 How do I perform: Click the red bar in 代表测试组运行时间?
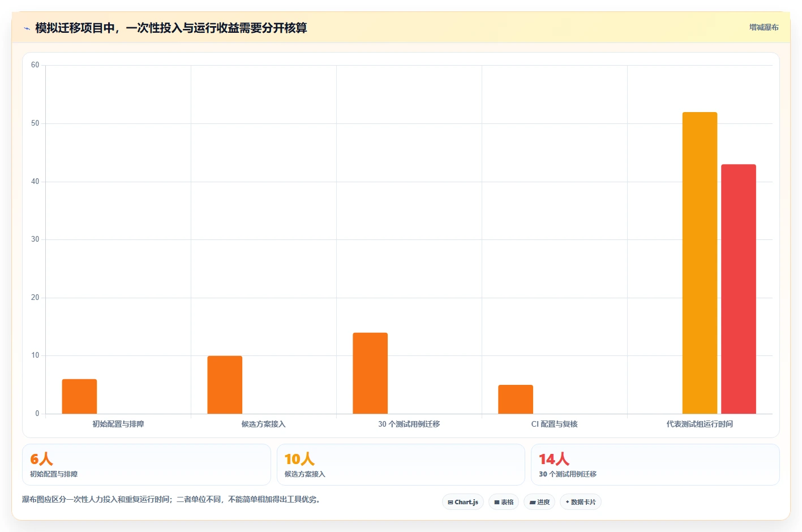pyautogui.click(x=739, y=289)
